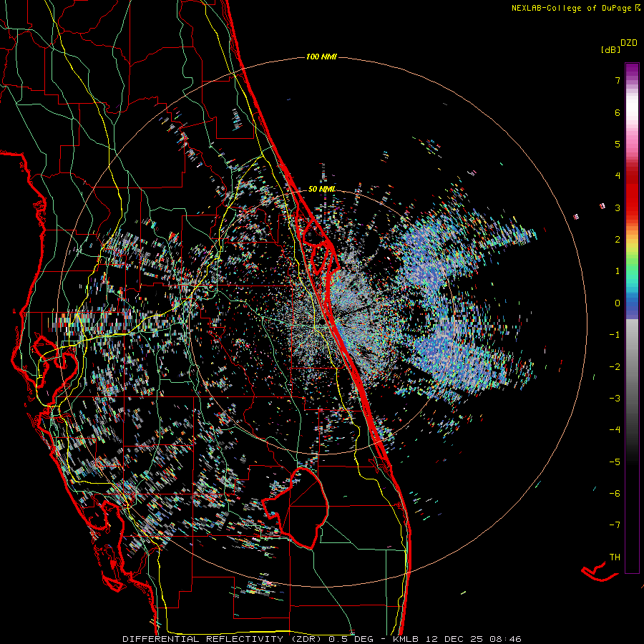Click the 6 dB value on the scale

click(x=618, y=112)
